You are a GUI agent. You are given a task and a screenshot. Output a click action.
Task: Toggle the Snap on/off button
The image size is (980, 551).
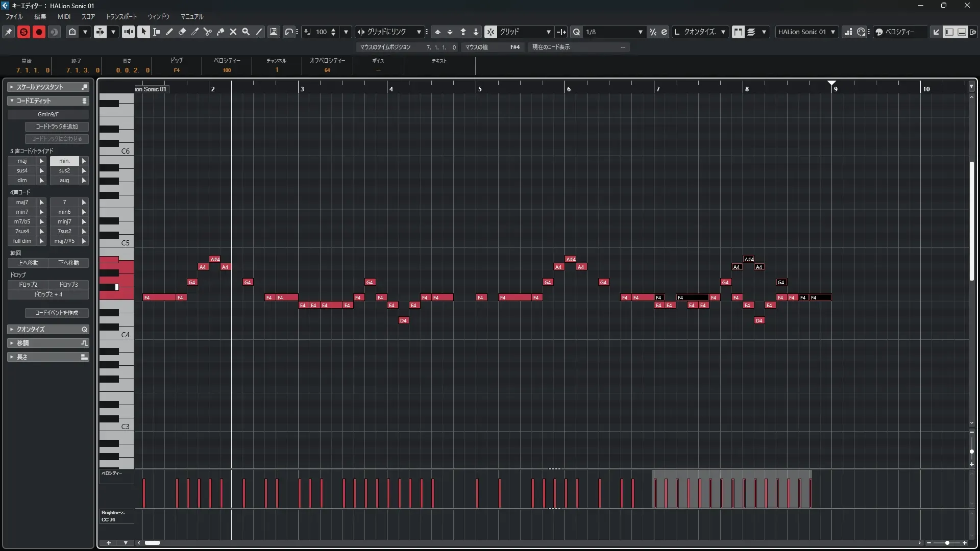(491, 32)
